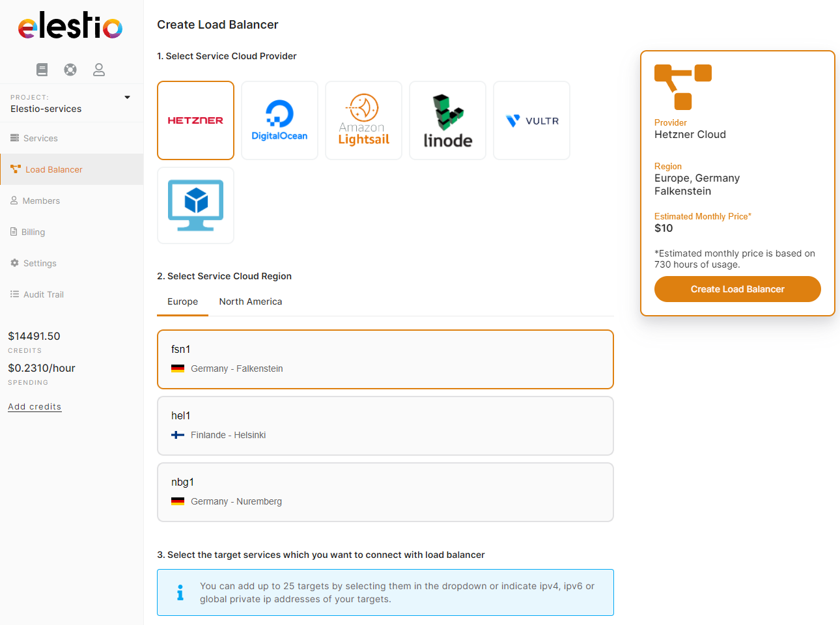Select the fsn1 Falkenstein region

coord(385,359)
